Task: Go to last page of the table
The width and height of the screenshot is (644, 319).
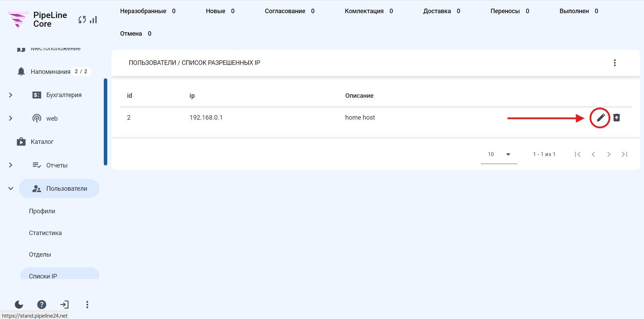Action: point(625,154)
